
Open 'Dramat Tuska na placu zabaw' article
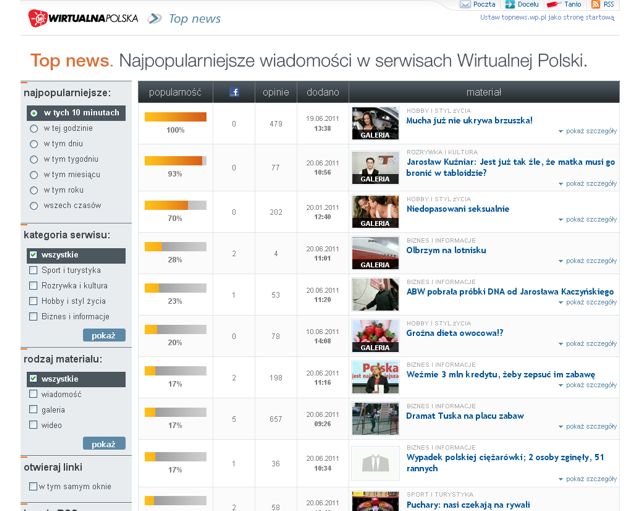[x=465, y=416]
